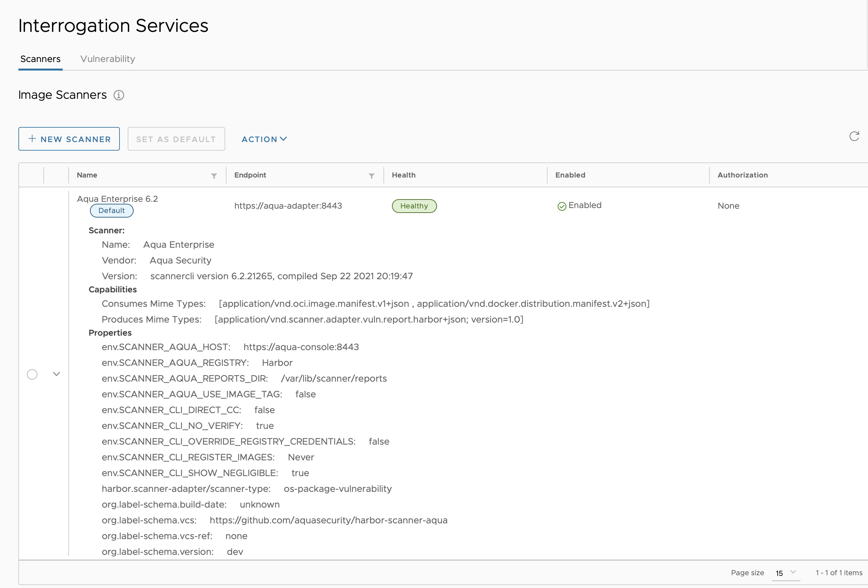Click the Healthy status badge
The image size is (868, 588).
pos(414,206)
